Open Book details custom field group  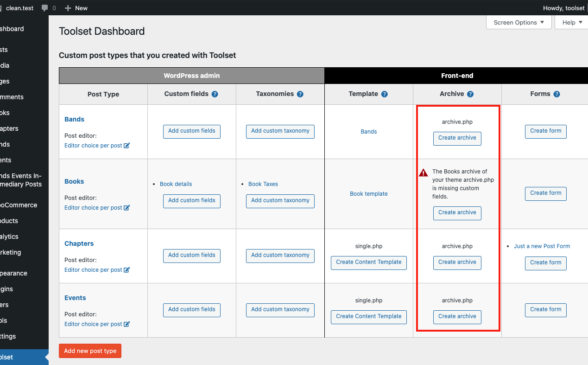(x=176, y=184)
